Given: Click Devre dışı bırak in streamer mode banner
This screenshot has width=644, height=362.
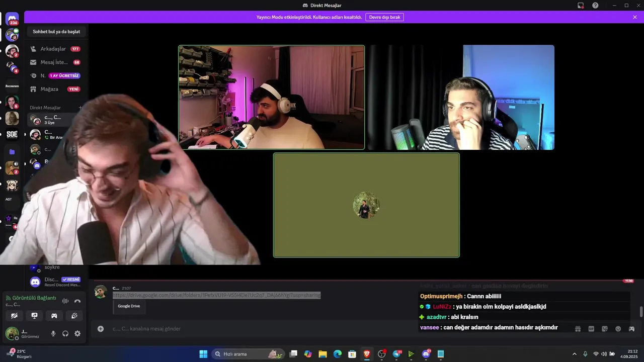Looking at the screenshot, I should pos(384,17).
